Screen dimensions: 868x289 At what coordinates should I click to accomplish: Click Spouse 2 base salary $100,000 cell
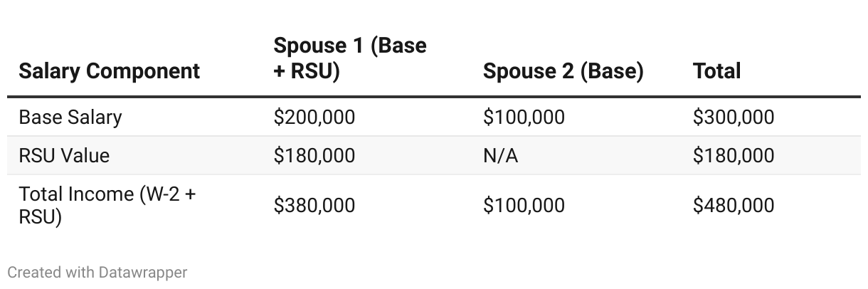point(524,117)
